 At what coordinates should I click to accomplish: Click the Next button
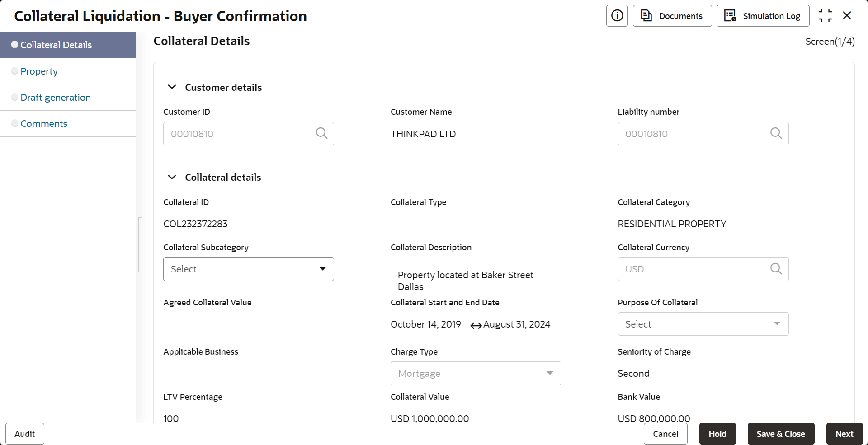click(844, 434)
